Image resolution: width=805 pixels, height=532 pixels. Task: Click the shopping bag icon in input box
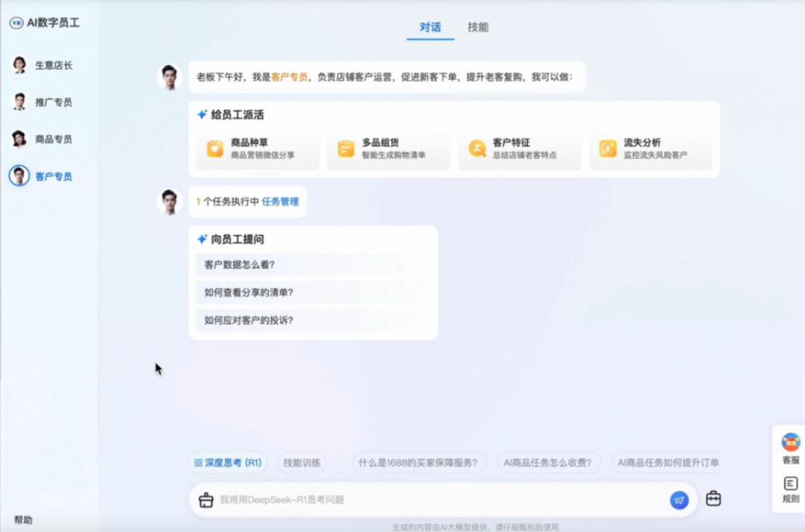tap(206, 500)
